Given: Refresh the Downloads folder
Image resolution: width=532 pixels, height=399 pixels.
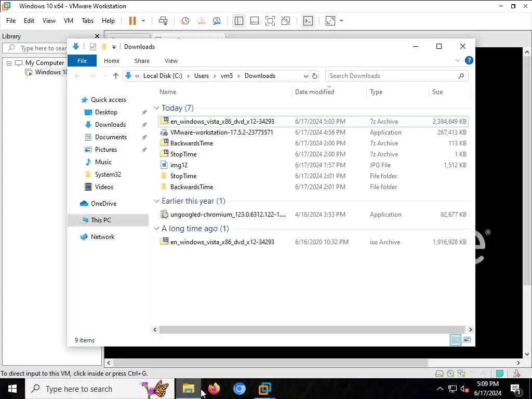Looking at the screenshot, I should coord(315,76).
